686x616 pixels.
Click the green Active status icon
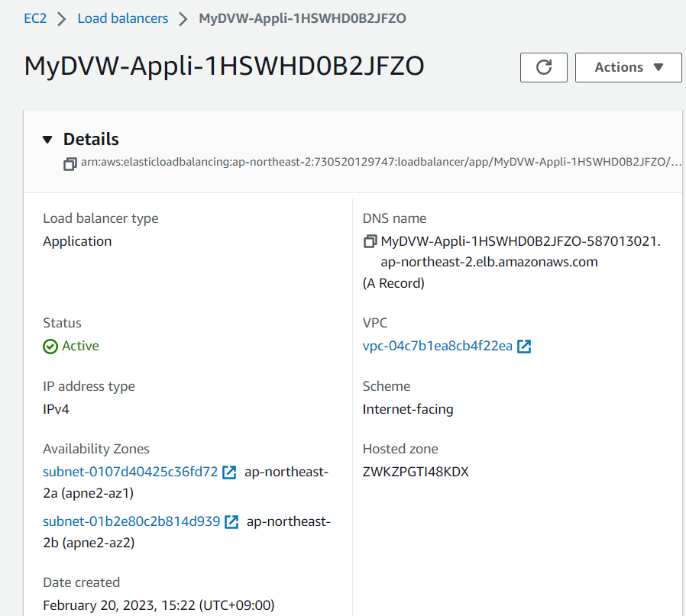[50, 347]
